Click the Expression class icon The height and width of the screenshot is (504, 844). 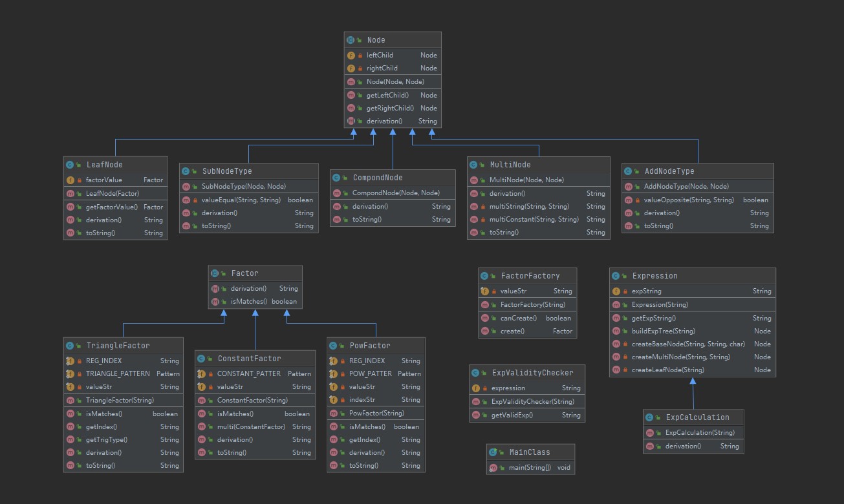coord(616,276)
